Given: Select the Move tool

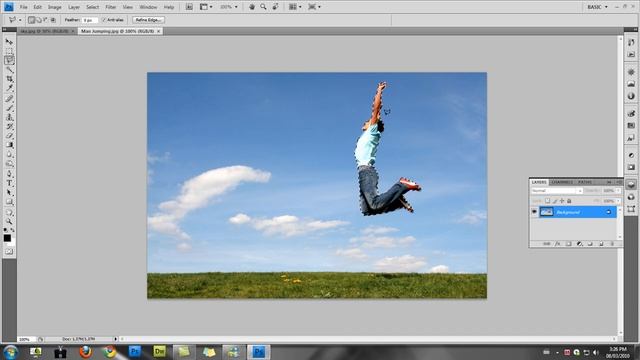Looking at the screenshot, I should tap(9, 42).
